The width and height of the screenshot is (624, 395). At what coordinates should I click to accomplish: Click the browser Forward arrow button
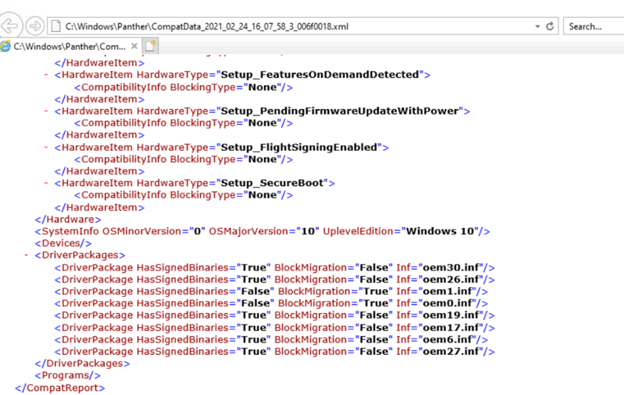[35, 26]
